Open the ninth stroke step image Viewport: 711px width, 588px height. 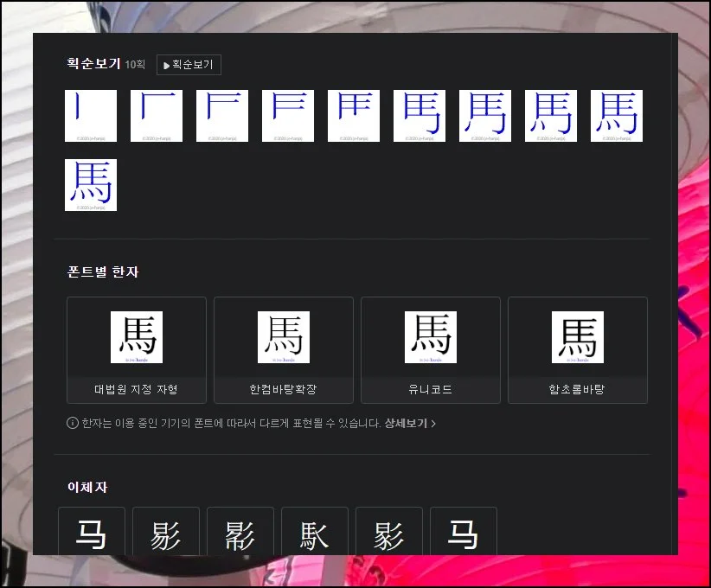tap(617, 116)
